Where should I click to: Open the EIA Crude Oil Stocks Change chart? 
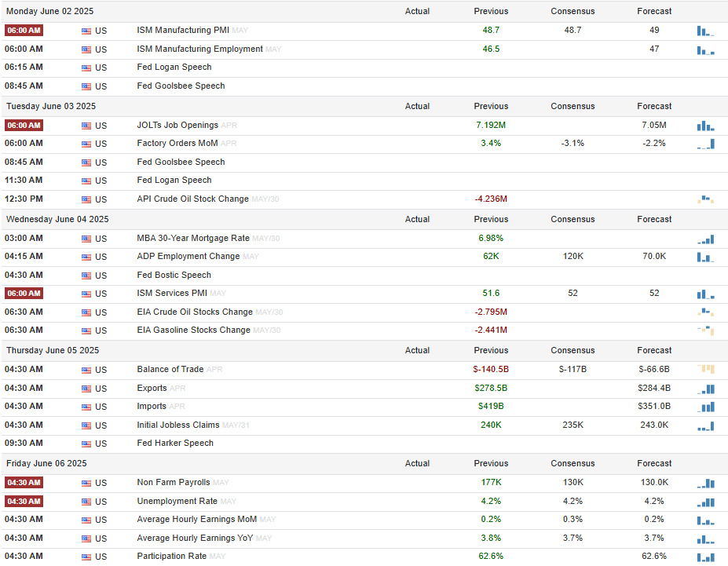coord(705,312)
